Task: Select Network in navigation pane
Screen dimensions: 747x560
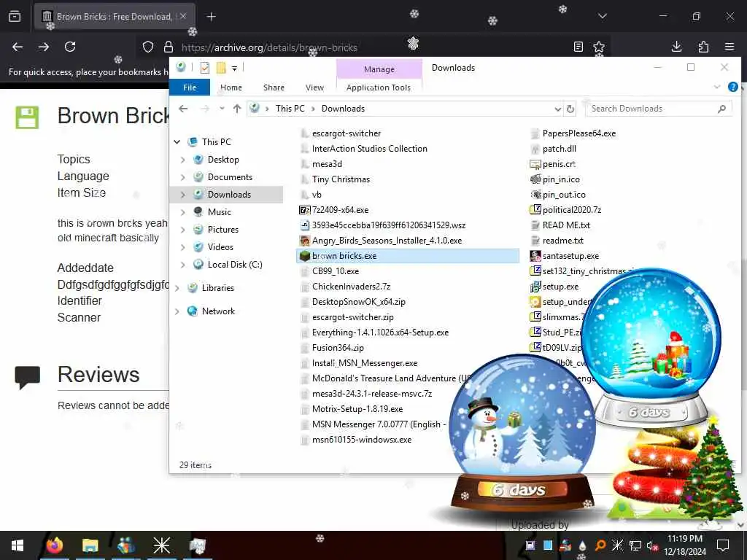Action: coord(218,311)
